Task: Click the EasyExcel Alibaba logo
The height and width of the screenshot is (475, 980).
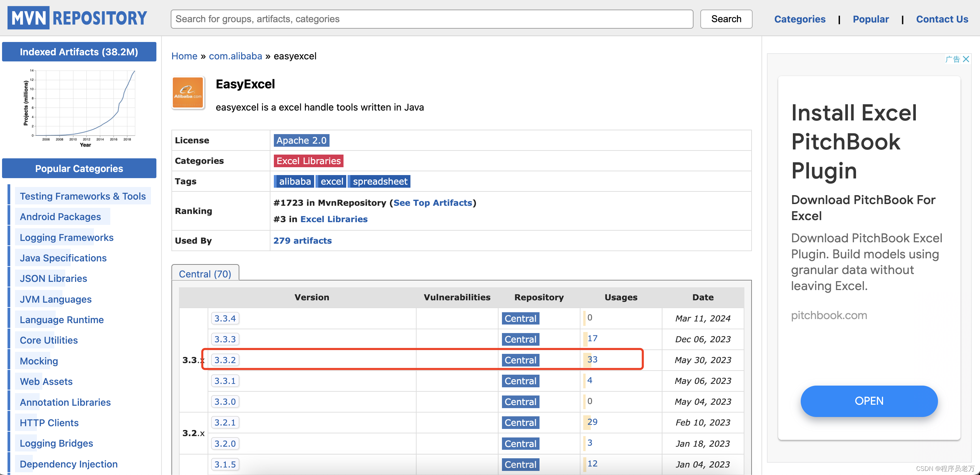Action: (x=188, y=92)
